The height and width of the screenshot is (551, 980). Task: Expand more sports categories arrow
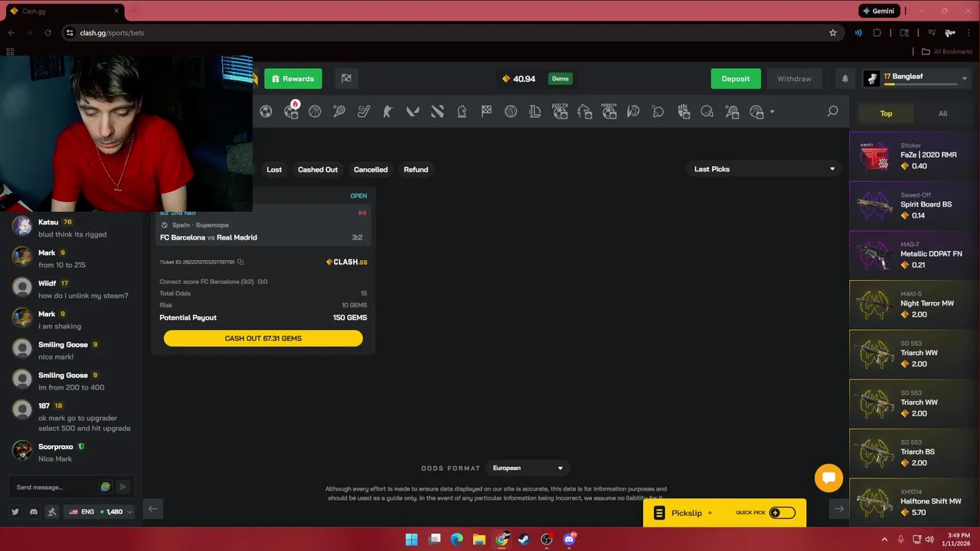tap(772, 112)
